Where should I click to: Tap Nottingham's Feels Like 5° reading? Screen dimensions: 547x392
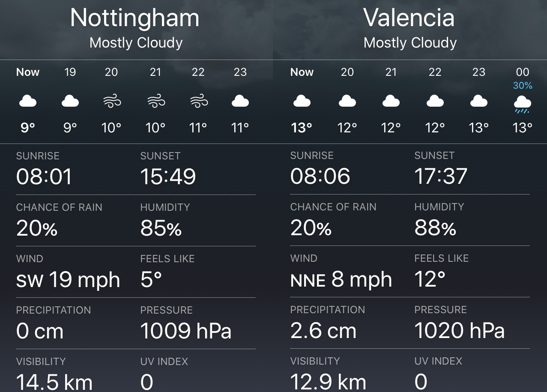point(151,280)
